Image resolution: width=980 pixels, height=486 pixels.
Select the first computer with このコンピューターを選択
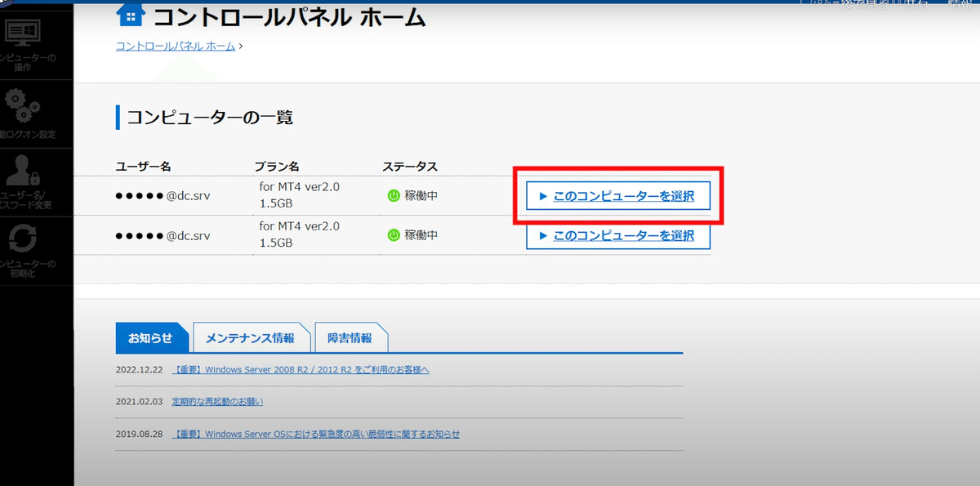618,196
